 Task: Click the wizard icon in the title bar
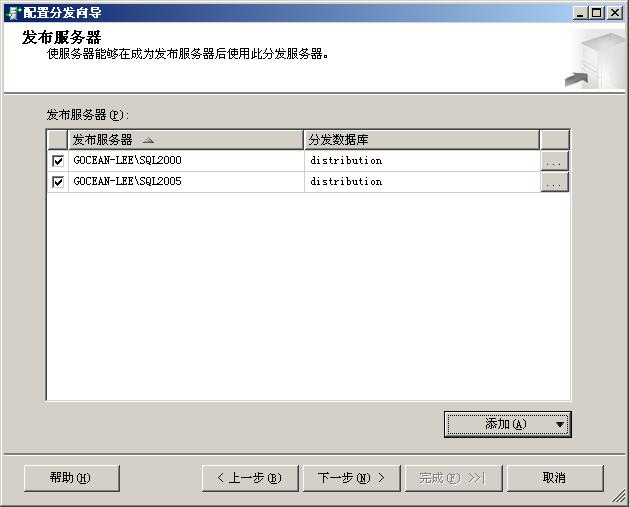tap(13, 13)
